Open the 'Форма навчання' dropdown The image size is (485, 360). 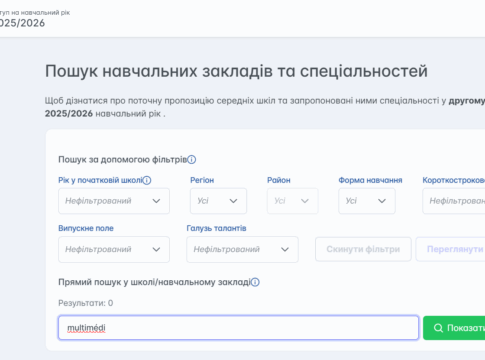[x=367, y=201]
